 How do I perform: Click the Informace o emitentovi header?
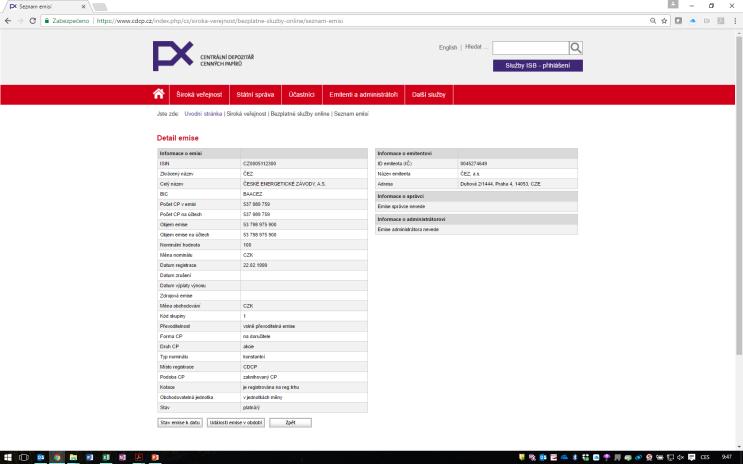pos(405,154)
